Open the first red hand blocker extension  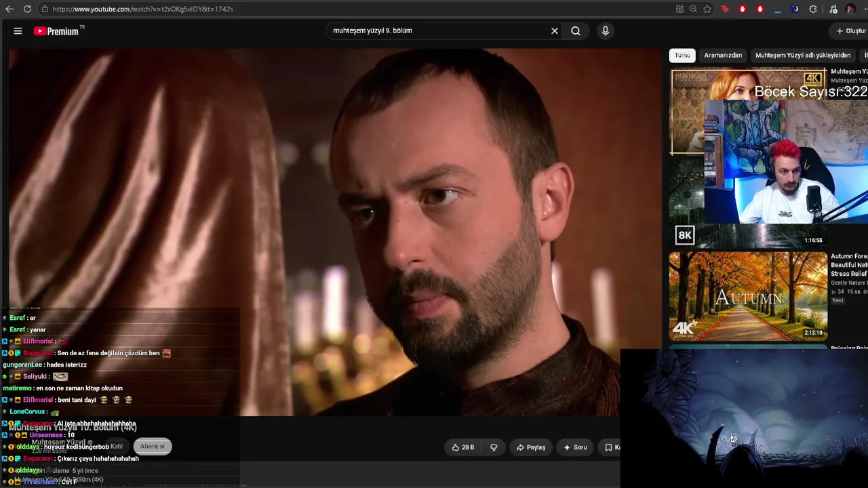(x=743, y=9)
